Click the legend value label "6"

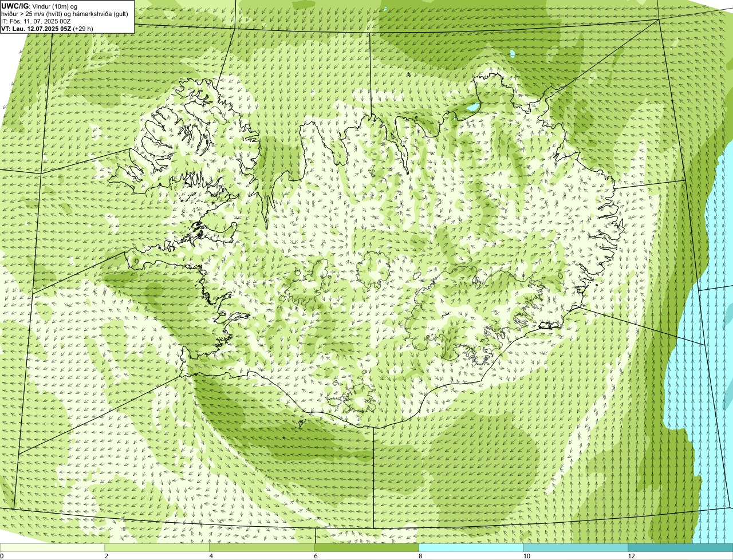316,556
